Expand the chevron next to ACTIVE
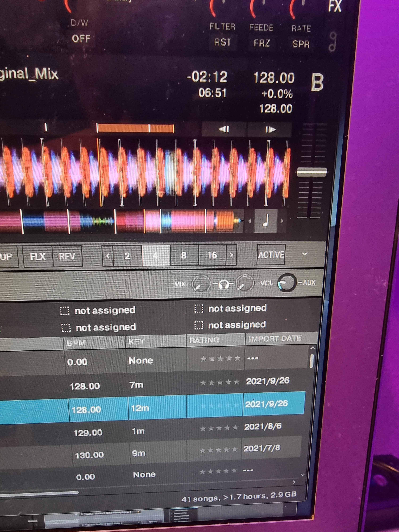This screenshot has height=532, width=399. point(304,254)
